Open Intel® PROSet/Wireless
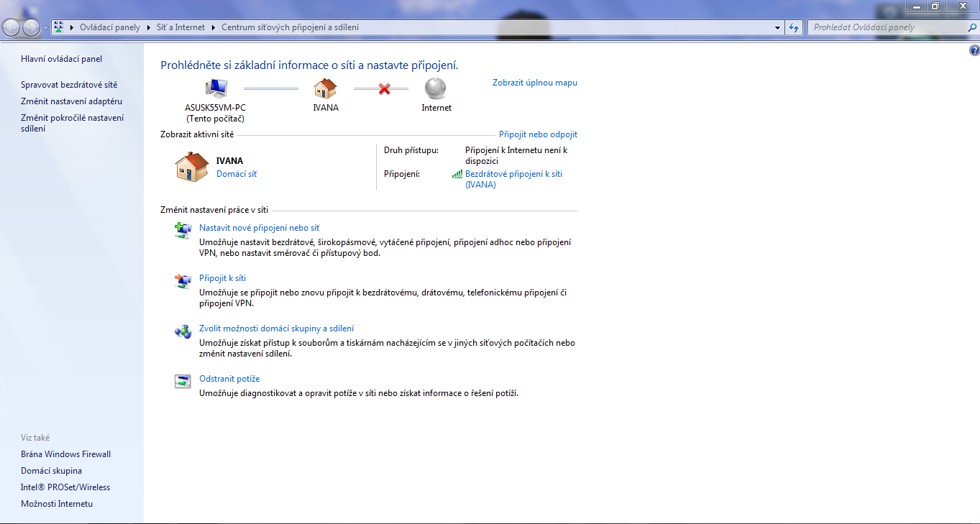This screenshot has width=980, height=524. 65,487
